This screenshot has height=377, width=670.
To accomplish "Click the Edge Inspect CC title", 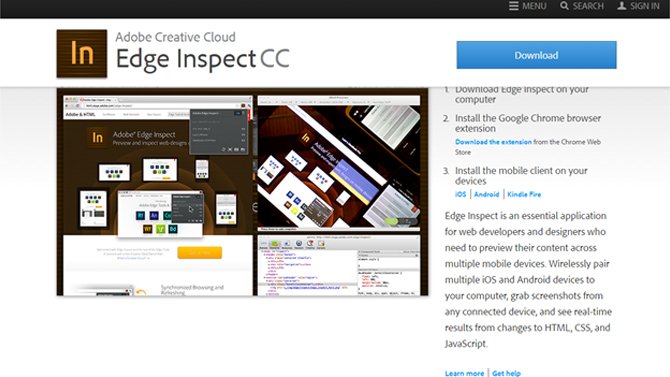I will 203,59.
